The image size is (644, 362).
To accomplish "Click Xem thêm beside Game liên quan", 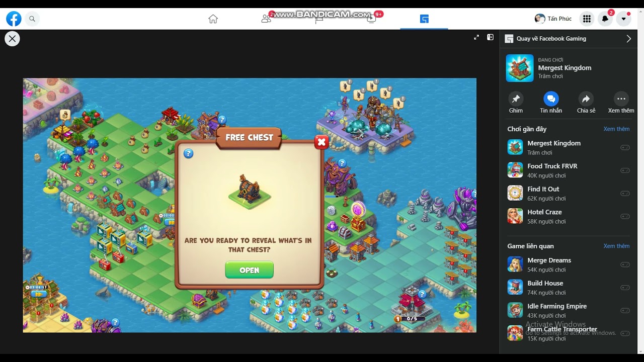I will [616, 246].
